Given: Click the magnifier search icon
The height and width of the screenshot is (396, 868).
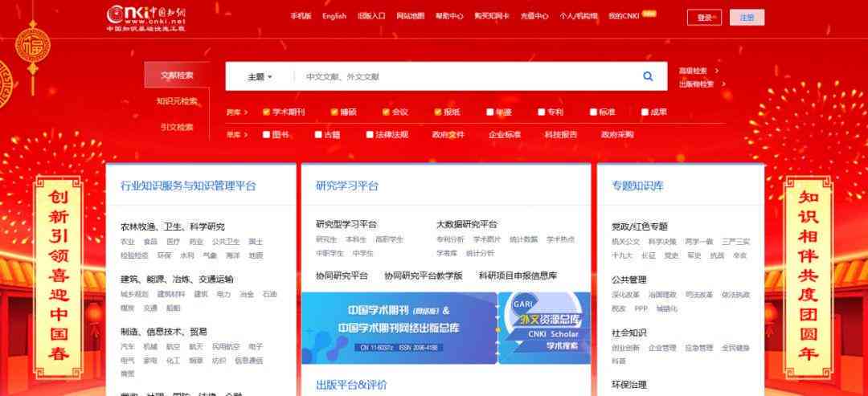Looking at the screenshot, I should click(x=648, y=76).
